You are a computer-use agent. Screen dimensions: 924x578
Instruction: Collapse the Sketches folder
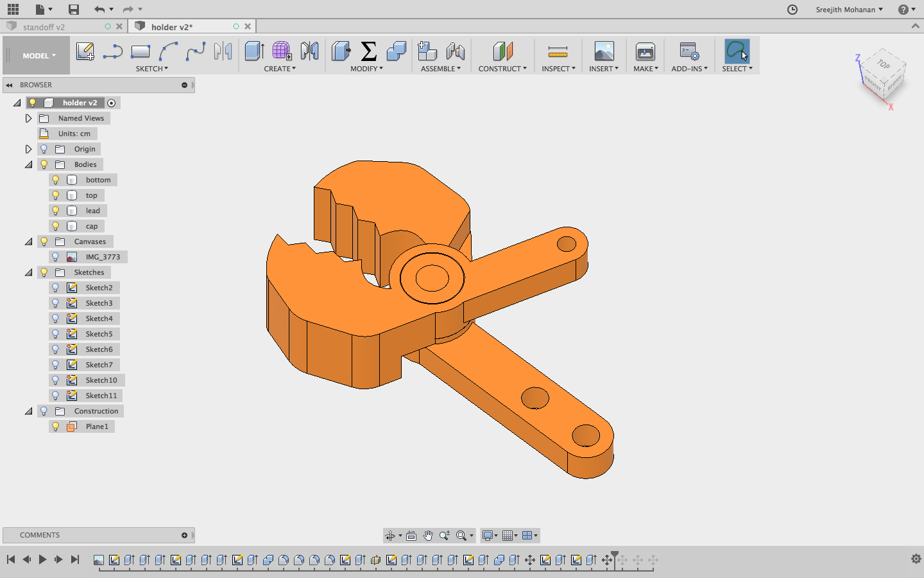(28, 272)
